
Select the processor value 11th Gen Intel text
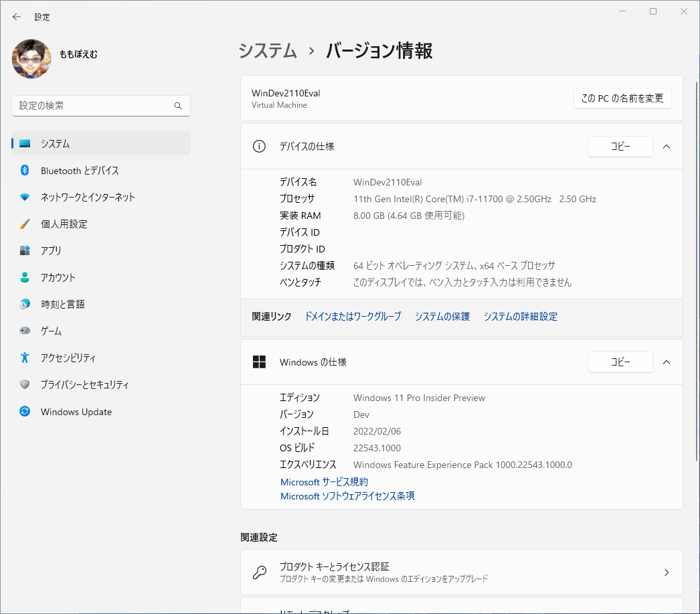tap(474, 199)
